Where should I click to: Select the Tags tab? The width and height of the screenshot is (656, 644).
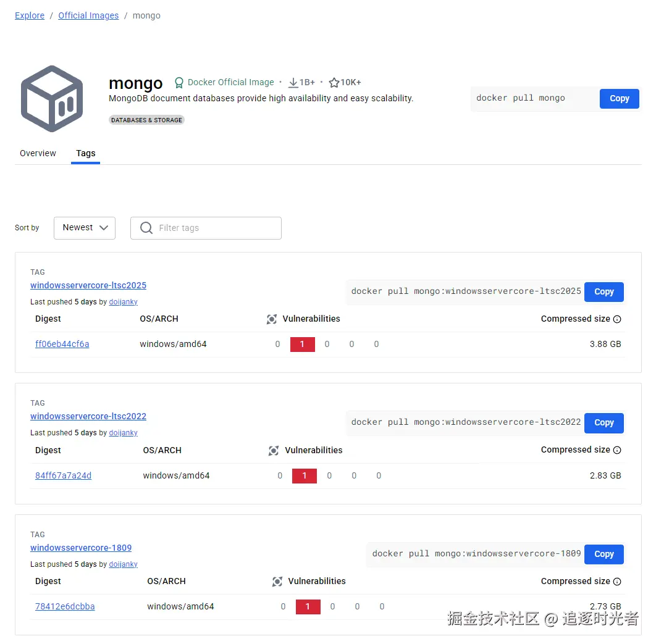click(x=85, y=153)
